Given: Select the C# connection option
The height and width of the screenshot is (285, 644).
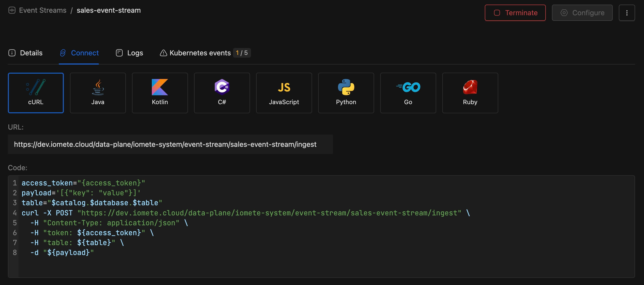Looking at the screenshot, I should pos(222,93).
